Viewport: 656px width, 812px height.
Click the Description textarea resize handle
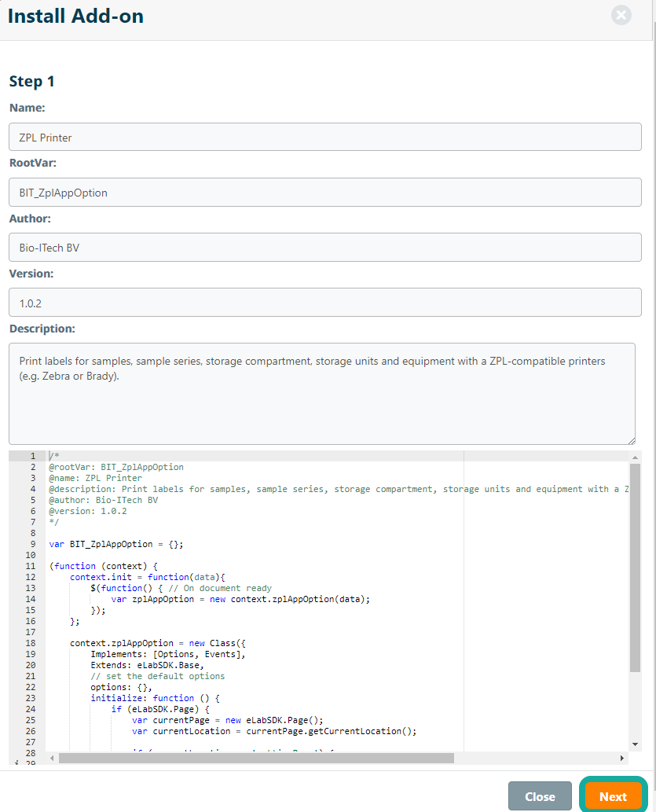pos(631,440)
